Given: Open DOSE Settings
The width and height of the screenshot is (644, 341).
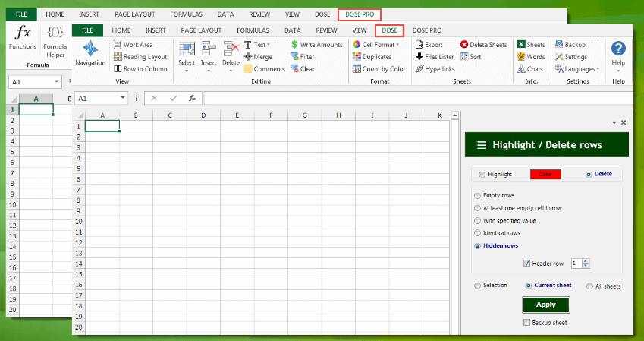Looking at the screenshot, I should tap(571, 57).
